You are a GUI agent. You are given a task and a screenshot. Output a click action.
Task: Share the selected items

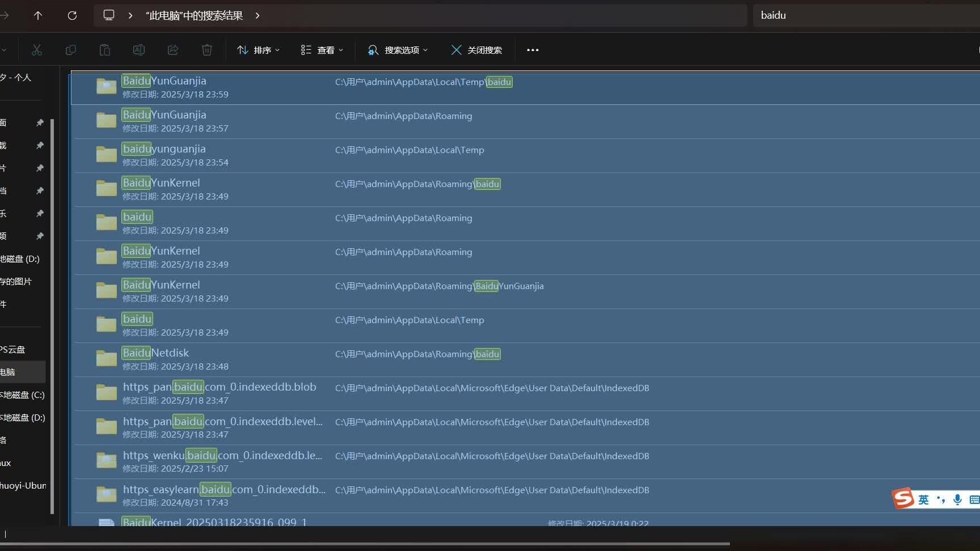click(x=173, y=50)
